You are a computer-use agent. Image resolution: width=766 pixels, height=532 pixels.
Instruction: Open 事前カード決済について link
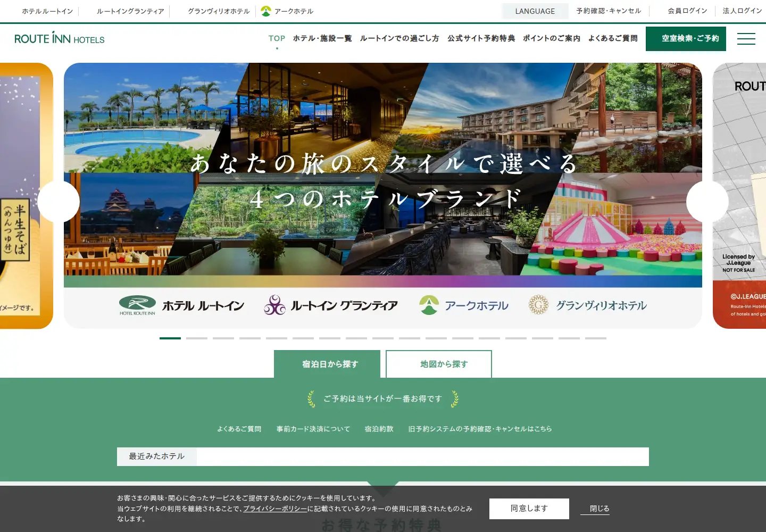[313, 429]
